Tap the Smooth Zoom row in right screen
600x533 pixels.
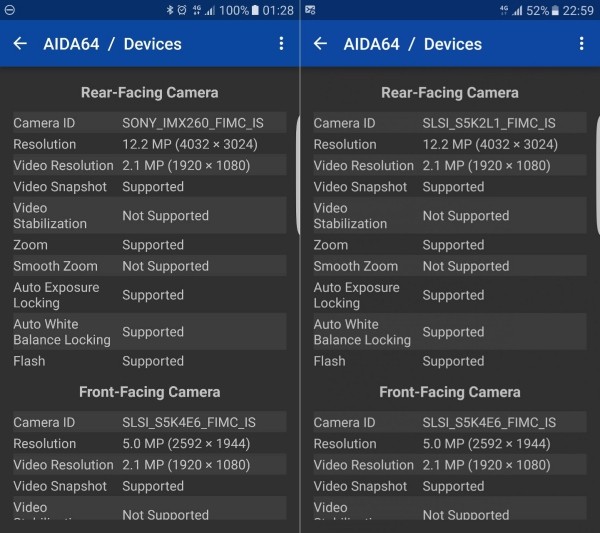450,266
